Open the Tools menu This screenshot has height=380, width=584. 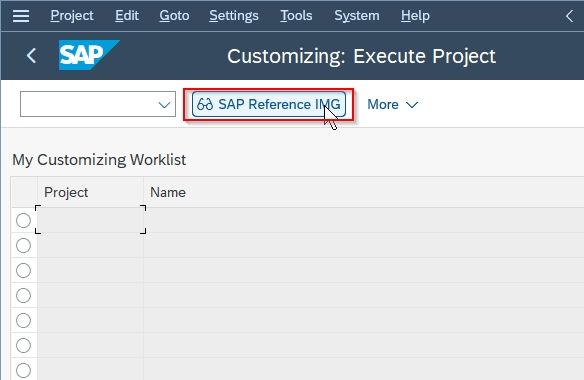click(296, 16)
